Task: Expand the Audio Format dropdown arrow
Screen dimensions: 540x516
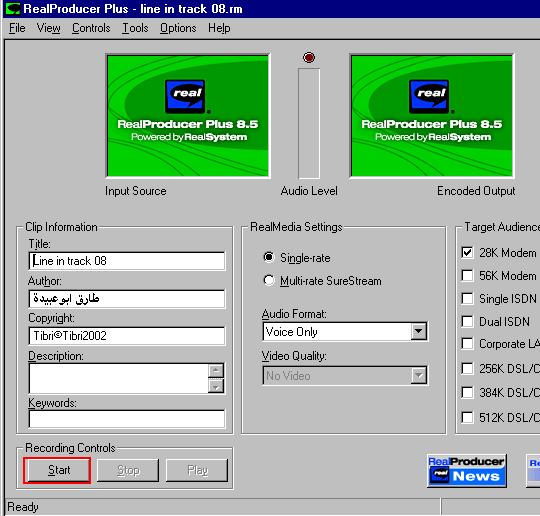Action: tap(418, 331)
